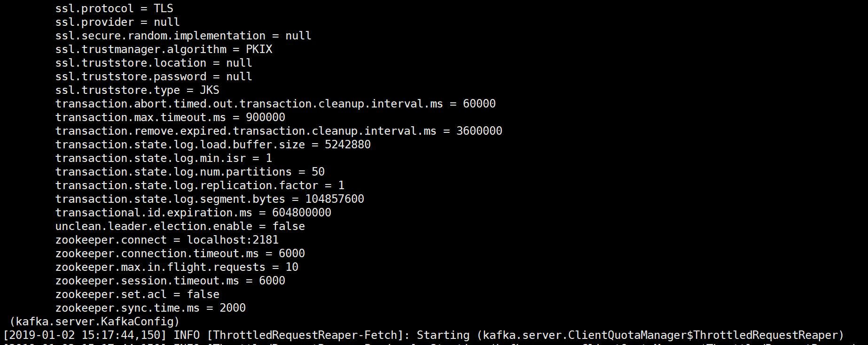The image size is (868, 345).
Task: Click the ssl.truststore.password line
Action: [x=154, y=77]
